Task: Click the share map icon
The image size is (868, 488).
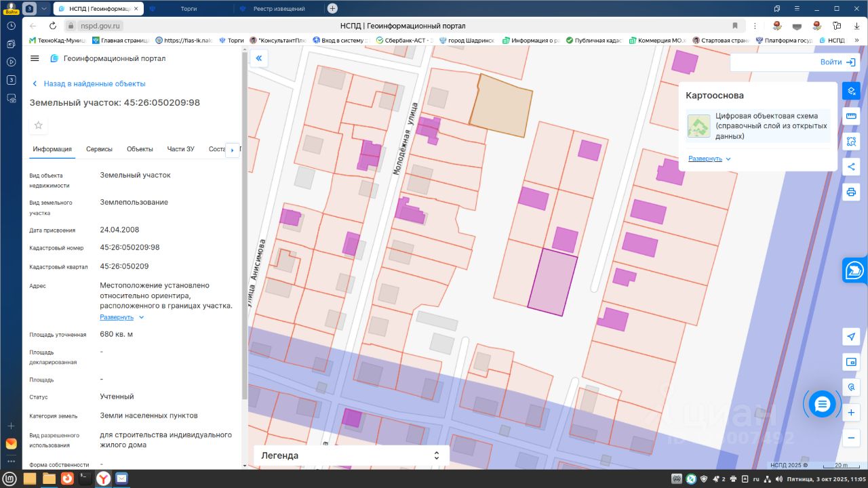Action: 851,167
